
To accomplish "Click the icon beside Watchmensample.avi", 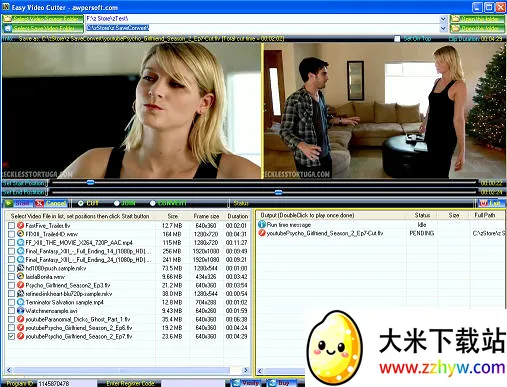I will coord(21,310).
